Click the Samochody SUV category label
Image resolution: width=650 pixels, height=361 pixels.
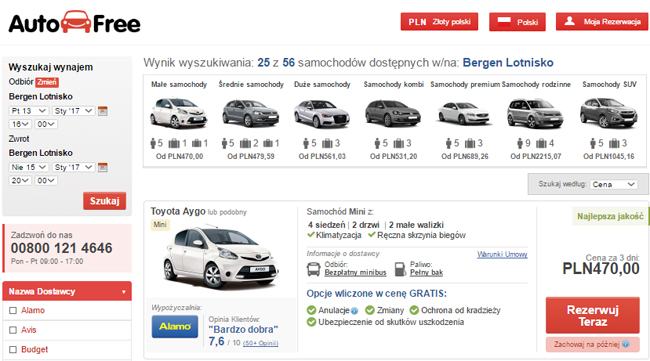tap(609, 85)
